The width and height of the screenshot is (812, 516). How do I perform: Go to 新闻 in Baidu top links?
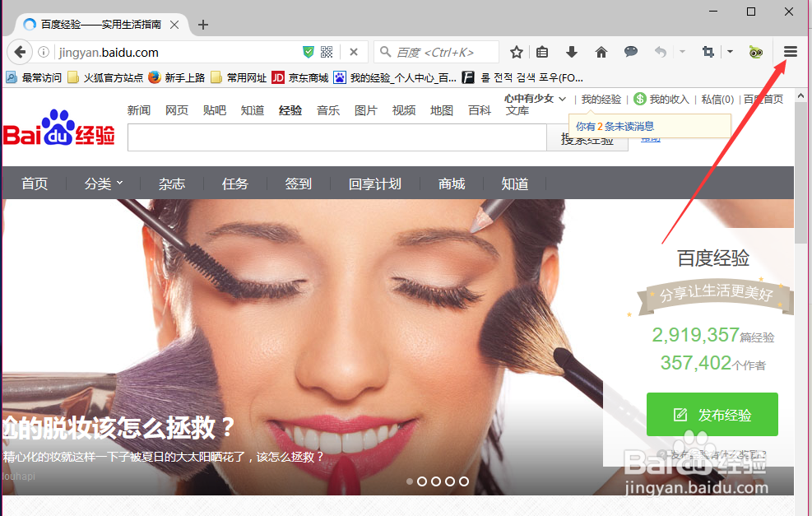(x=139, y=110)
